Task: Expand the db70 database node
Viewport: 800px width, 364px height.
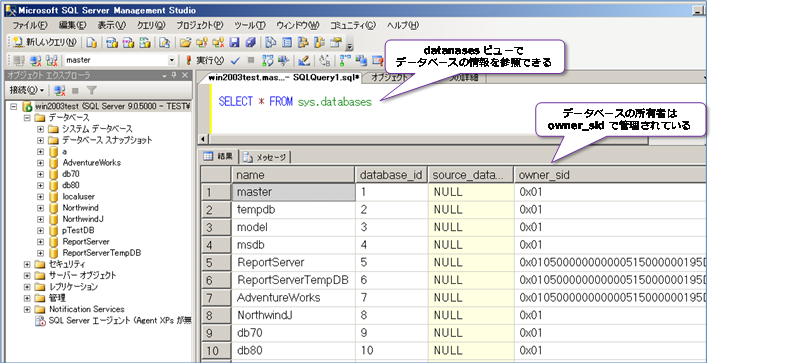Action: 40,174
